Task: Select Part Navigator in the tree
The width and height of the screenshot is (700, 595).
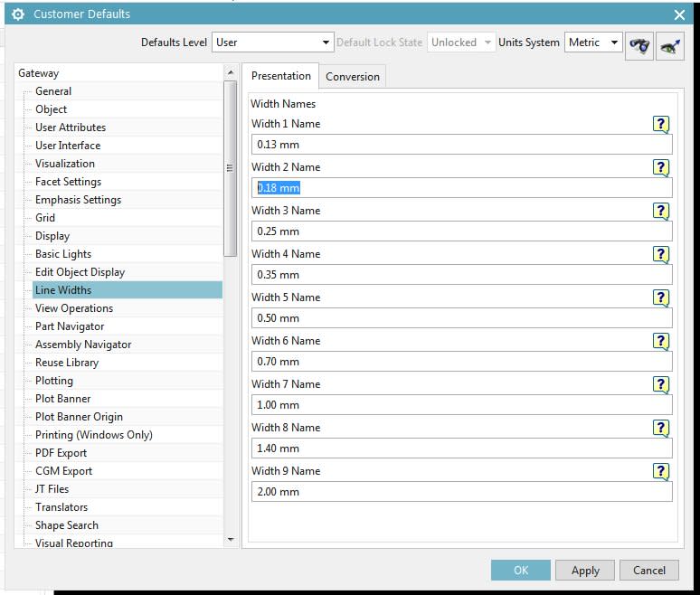Action: (70, 326)
